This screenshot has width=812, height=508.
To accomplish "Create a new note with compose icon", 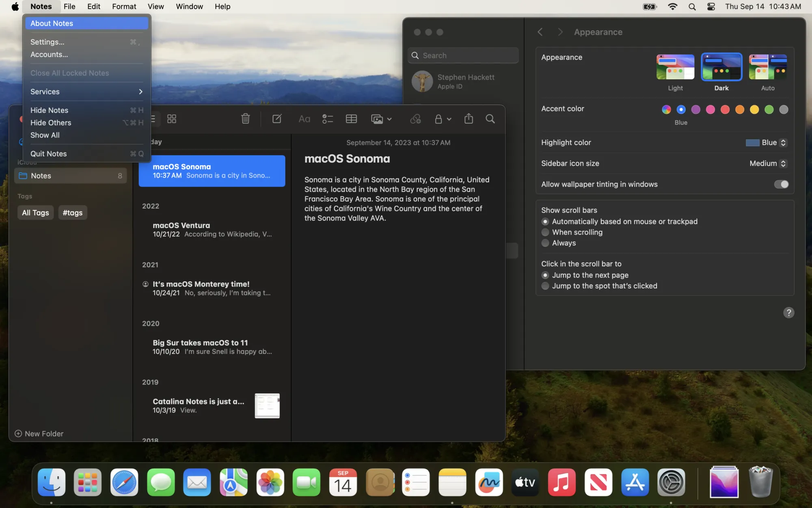I will (277, 119).
